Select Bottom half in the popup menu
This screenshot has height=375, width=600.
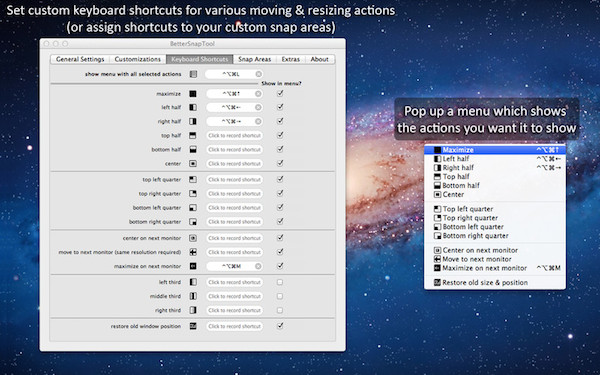495,186
